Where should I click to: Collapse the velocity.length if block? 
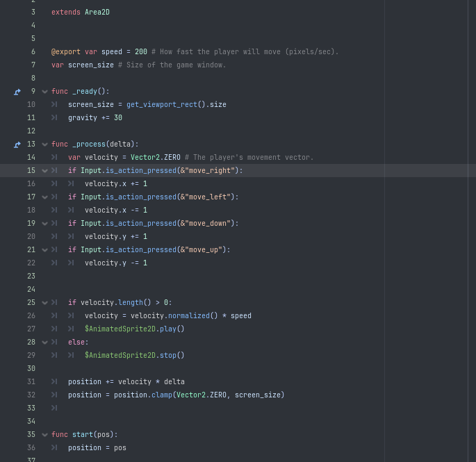coord(45,303)
